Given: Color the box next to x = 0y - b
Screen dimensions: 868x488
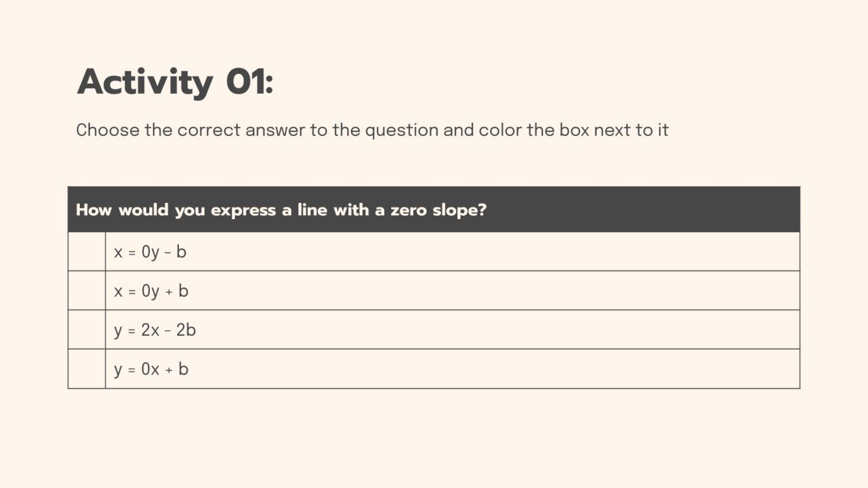Looking at the screenshot, I should coord(86,251).
